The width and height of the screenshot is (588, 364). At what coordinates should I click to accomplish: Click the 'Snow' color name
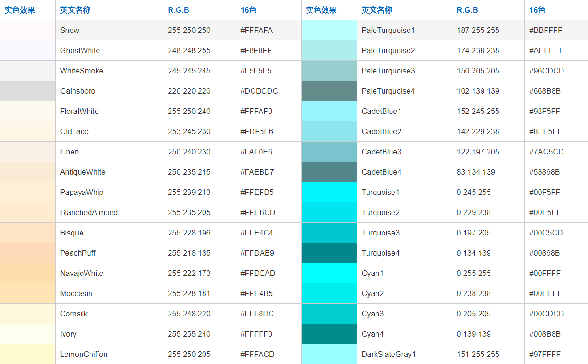coord(70,30)
